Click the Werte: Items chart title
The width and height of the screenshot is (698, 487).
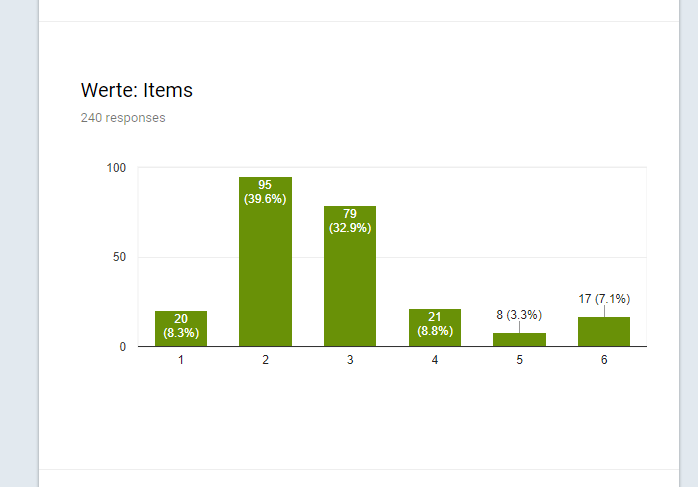click(x=137, y=90)
